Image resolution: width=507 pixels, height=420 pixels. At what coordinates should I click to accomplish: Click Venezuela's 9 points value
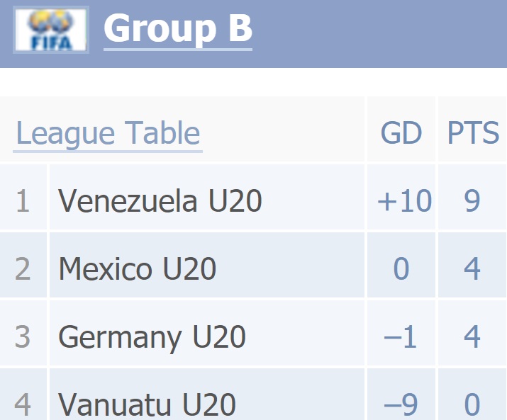point(472,200)
